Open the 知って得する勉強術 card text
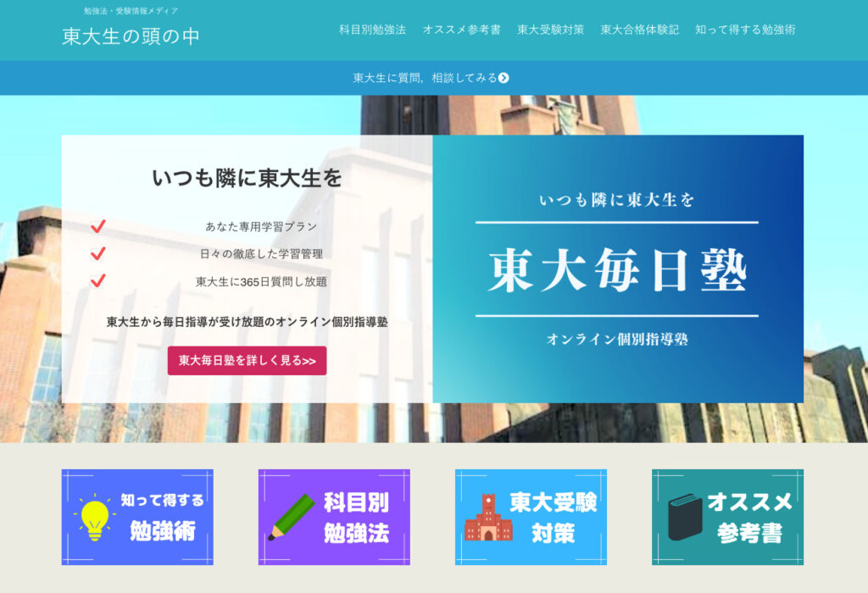The width and height of the screenshot is (868, 593). click(x=162, y=516)
